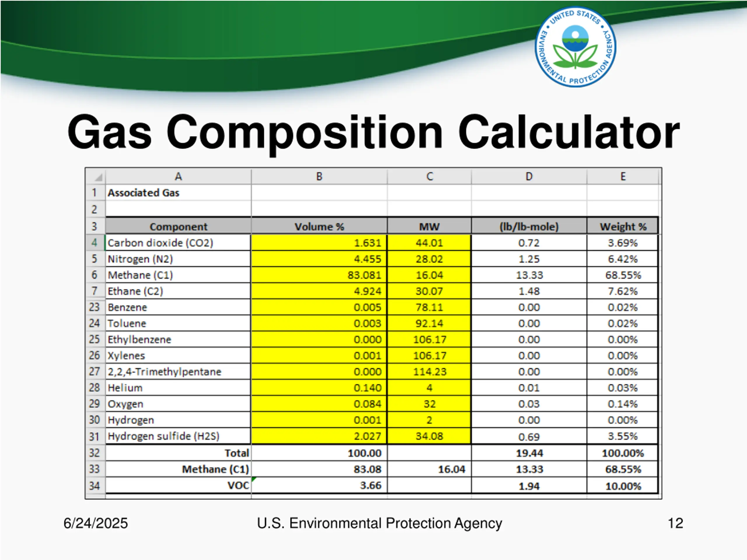Viewport: 747px width, 560px height.
Task: Select the 'Ethane (C2)' cell
Action: tap(178, 291)
